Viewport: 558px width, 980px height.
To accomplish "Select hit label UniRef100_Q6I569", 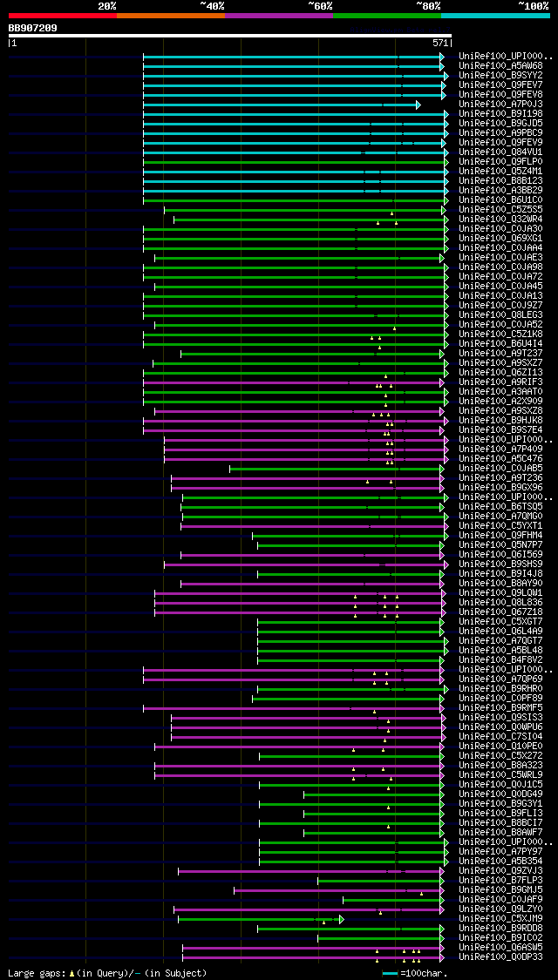I will pos(501,555).
